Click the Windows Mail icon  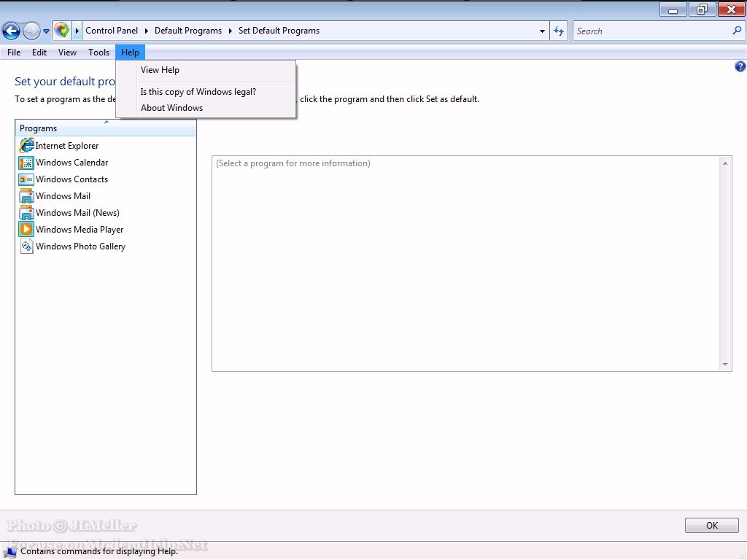[x=26, y=196]
